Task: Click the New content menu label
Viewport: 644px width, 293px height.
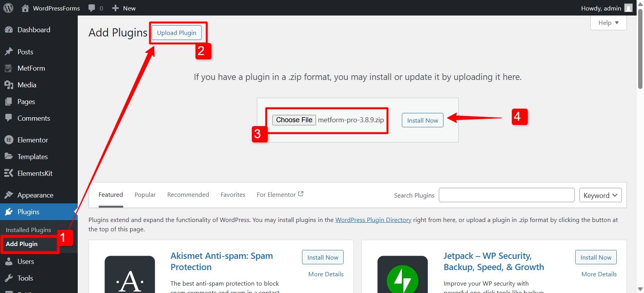Action: (x=129, y=8)
